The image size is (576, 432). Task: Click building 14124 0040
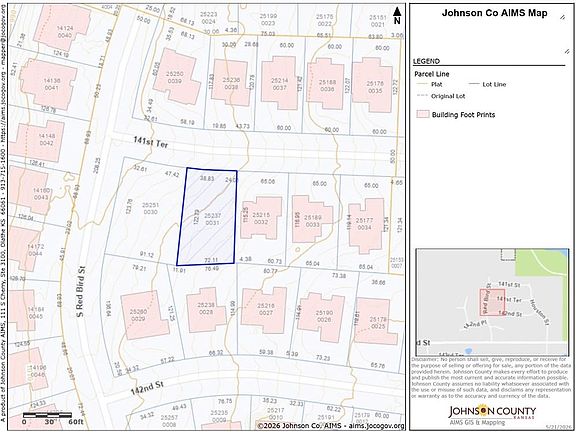click(x=62, y=27)
